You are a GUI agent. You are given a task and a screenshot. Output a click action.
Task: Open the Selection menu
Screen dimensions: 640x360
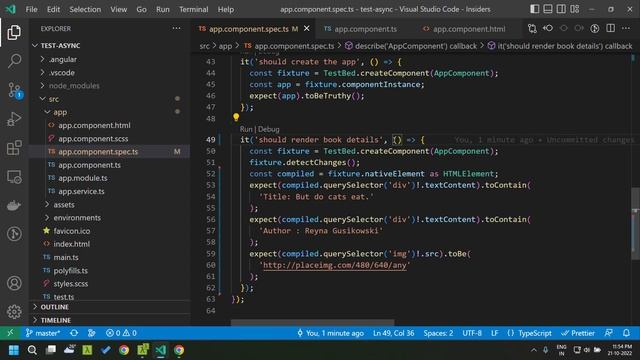85,9
